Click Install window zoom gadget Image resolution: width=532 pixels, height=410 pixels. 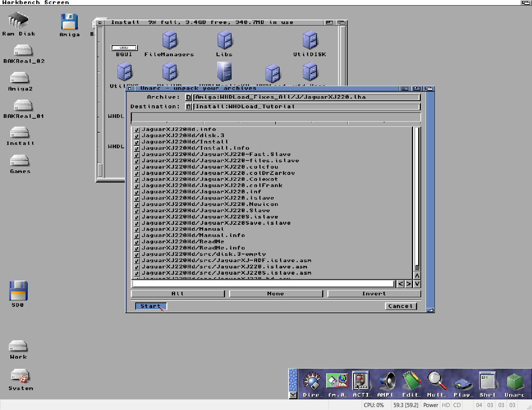point(329,23)
